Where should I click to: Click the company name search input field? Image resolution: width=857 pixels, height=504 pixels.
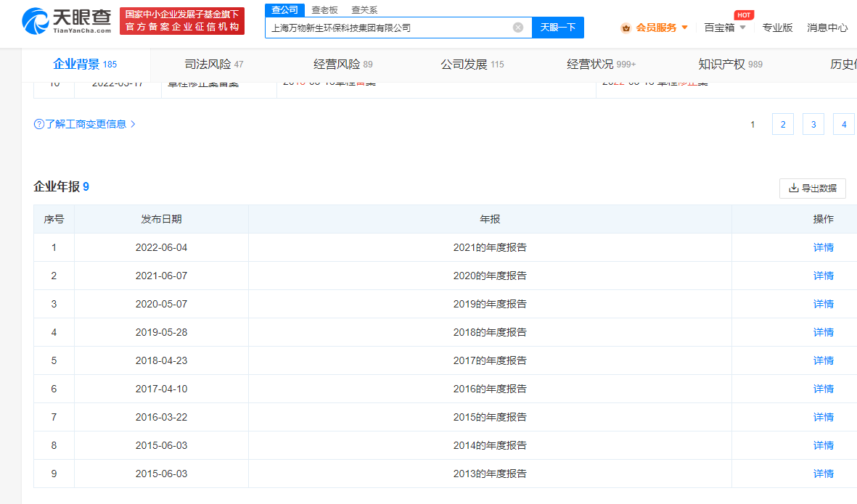point(388,28)
